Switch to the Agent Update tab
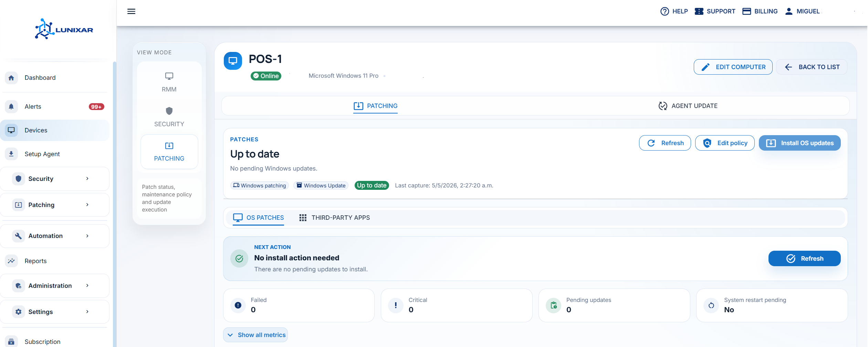This screenshot has height=347, width=868. tap(688, 106)
